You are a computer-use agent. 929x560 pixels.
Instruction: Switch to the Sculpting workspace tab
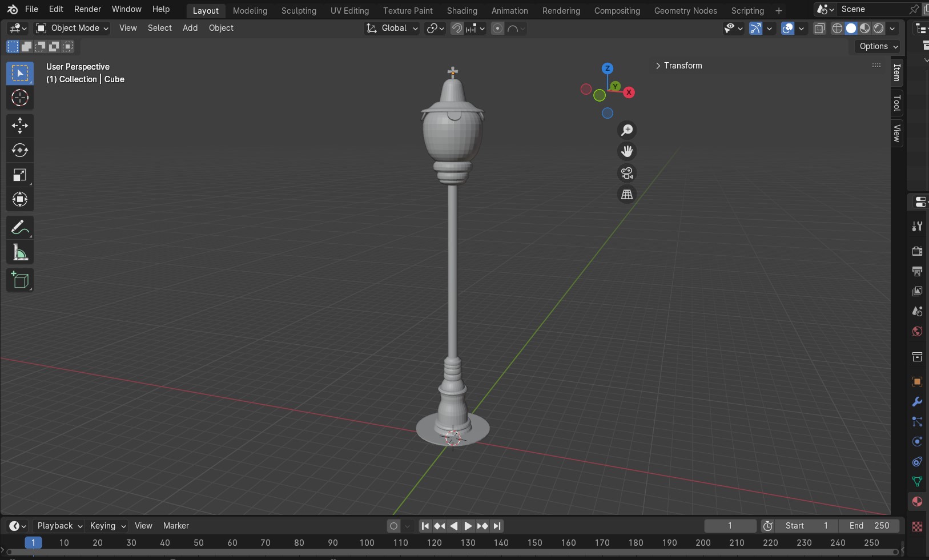pyautogui.click(x=299, y=11)
